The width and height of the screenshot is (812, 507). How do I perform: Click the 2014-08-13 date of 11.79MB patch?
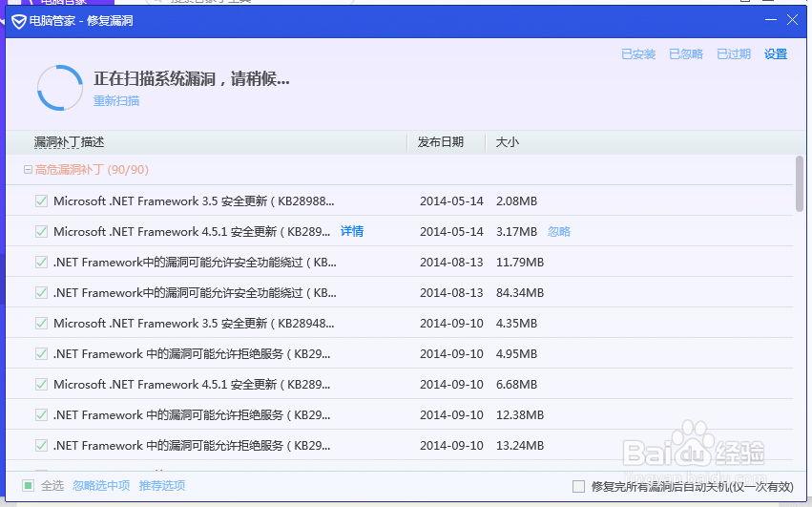click(x=451, y=263)
